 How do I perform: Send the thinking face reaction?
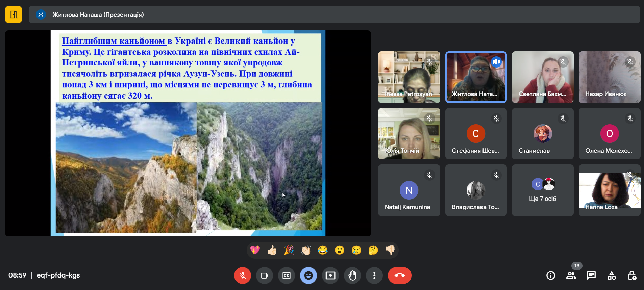click(x=373, y=250)
